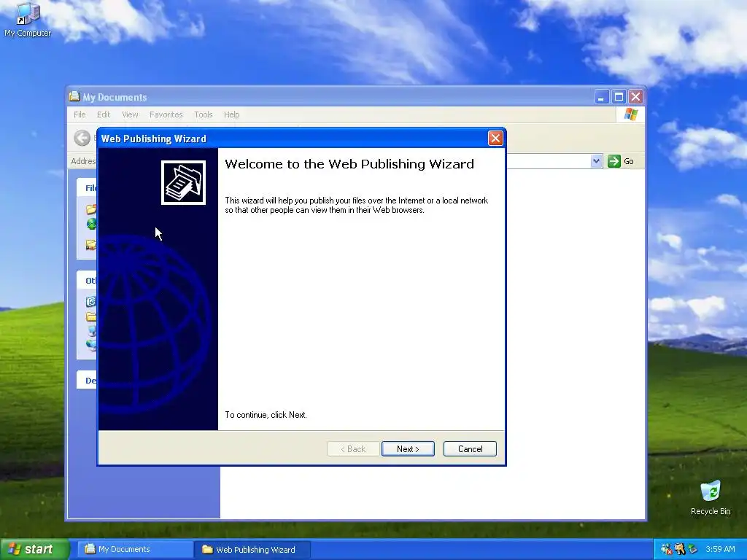
Task: Close the Web Publishing Wizard dialog
Action: (495, 138)
